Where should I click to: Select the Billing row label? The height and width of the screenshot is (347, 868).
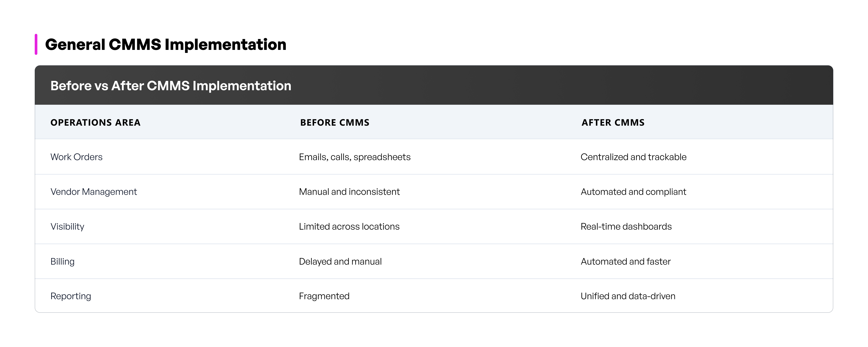pyautogui.click(x=62, y=261)
